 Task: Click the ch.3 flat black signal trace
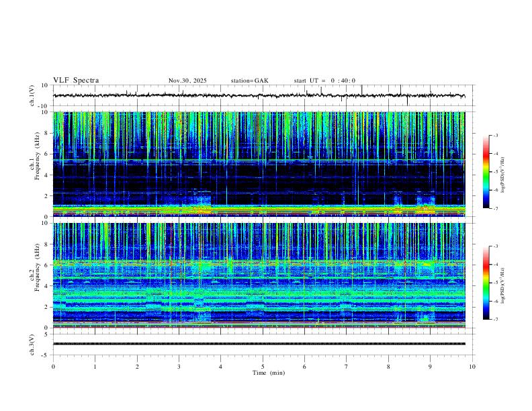pyautogui.click(x=259, y=344)
